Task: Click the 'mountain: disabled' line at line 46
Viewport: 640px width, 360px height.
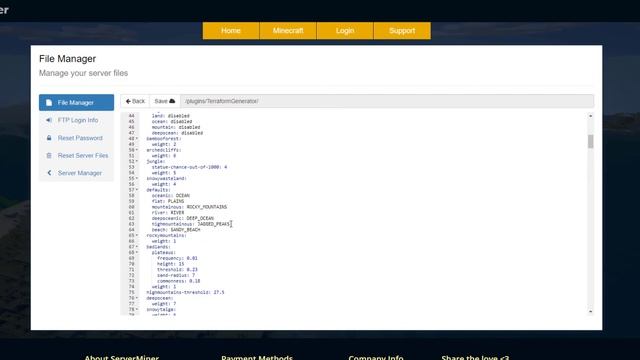Action: [x=176, y=127]
